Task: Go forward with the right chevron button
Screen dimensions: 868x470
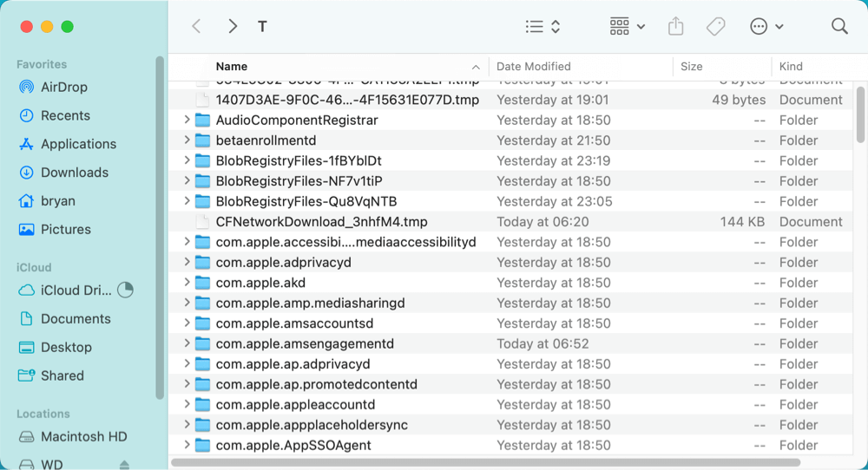Action: point(233,26)
